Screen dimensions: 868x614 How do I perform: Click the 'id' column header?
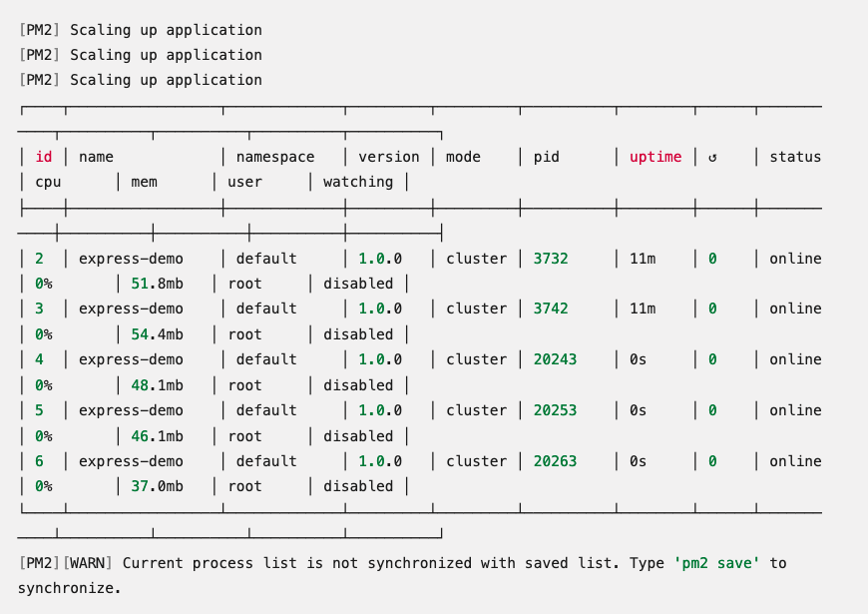tap(44, 156)
